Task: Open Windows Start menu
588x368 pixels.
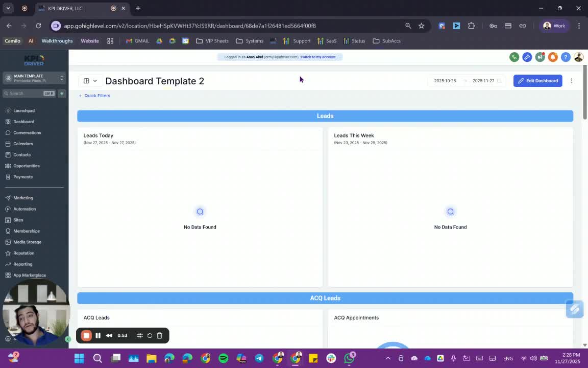Action: pos(79,358)
